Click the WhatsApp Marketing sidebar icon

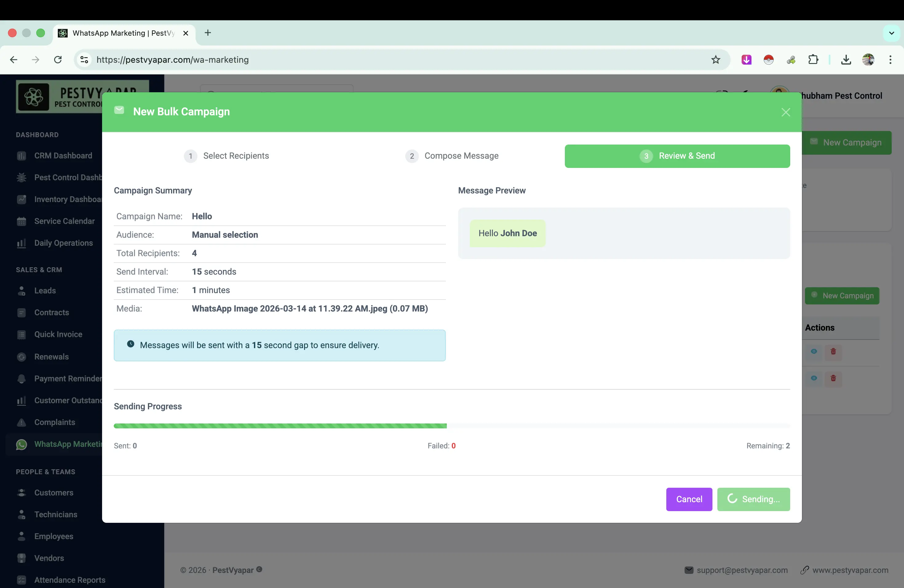pyautogui.click(x=21, y=444)
